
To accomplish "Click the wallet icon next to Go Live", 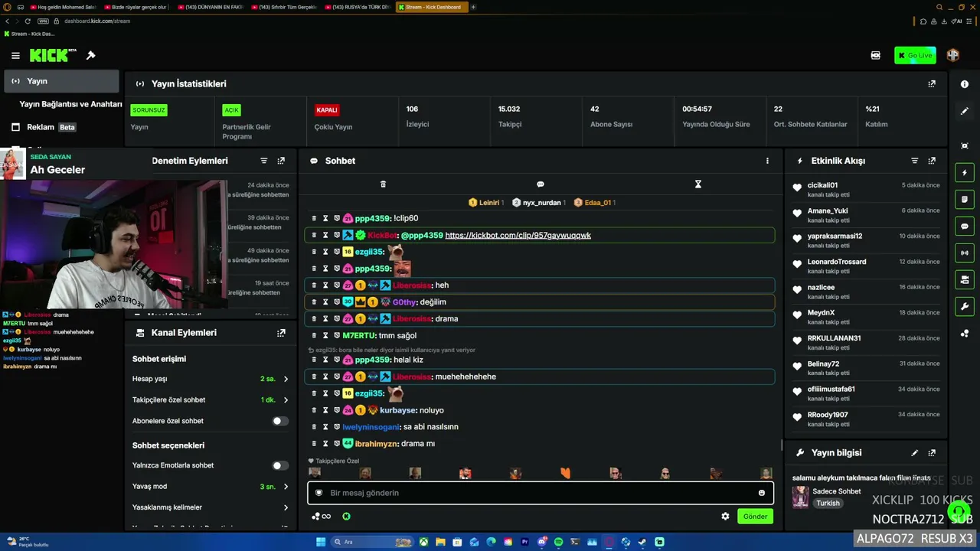I will (876, 56).
